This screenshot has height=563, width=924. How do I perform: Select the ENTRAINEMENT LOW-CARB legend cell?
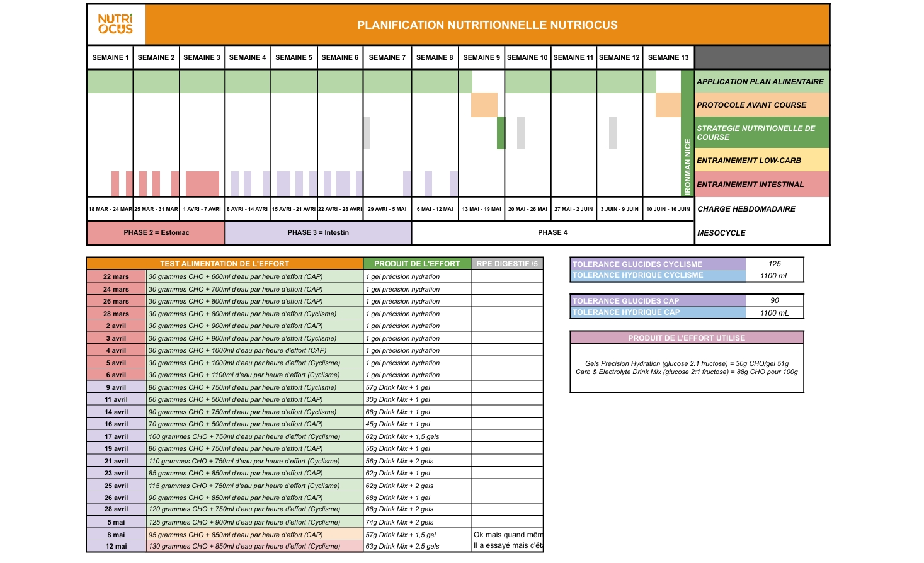pos(761,161)
